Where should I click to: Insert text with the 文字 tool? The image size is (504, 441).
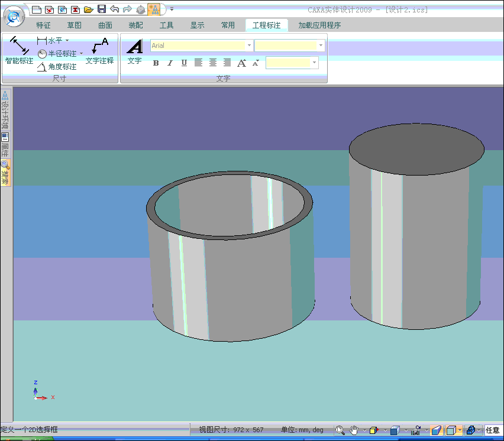tap(135, 51)
